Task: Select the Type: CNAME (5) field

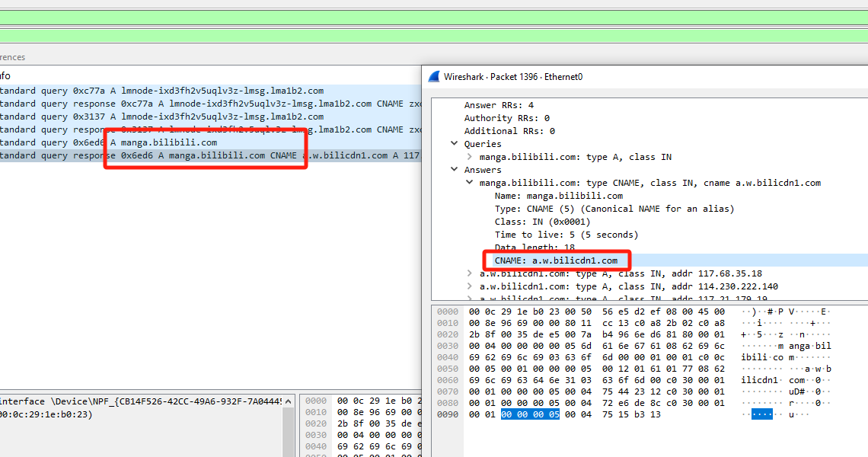Action: click(x=614, y=209)
